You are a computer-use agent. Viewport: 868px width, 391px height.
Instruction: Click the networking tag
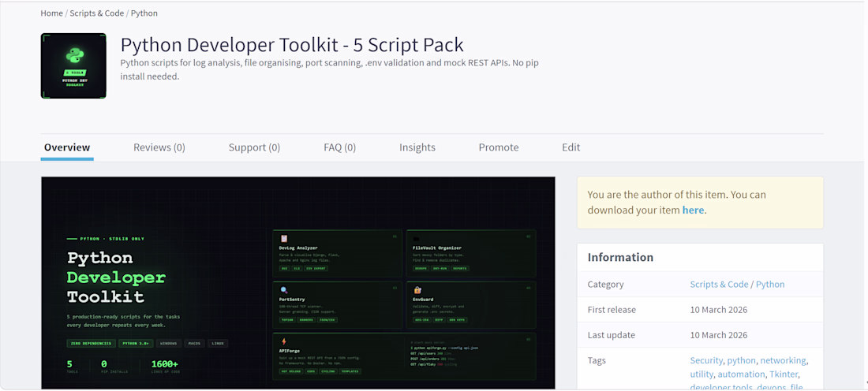tap(783, 360)
